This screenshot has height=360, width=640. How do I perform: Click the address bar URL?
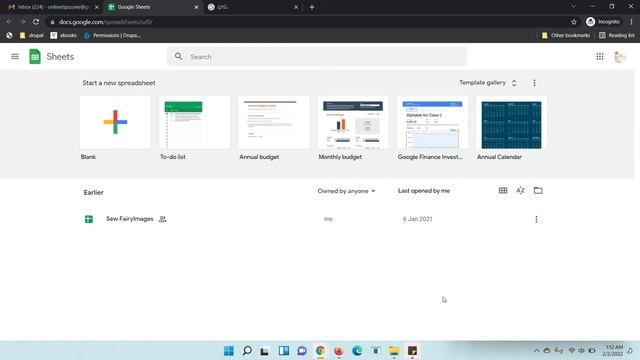pos(106,22)
